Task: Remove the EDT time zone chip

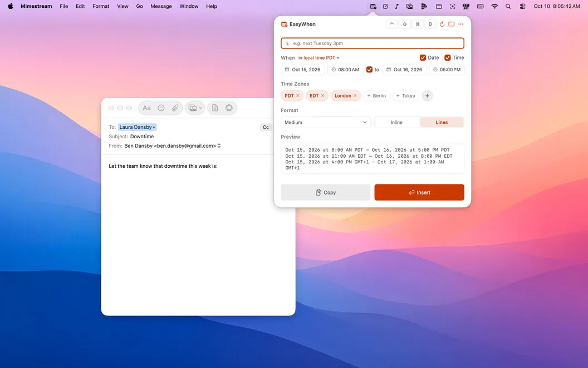Action: (x=322, y=96)
